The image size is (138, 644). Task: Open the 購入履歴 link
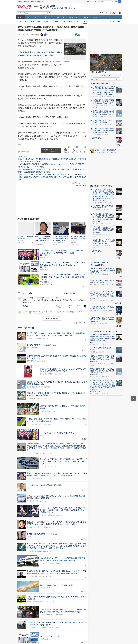112,13
